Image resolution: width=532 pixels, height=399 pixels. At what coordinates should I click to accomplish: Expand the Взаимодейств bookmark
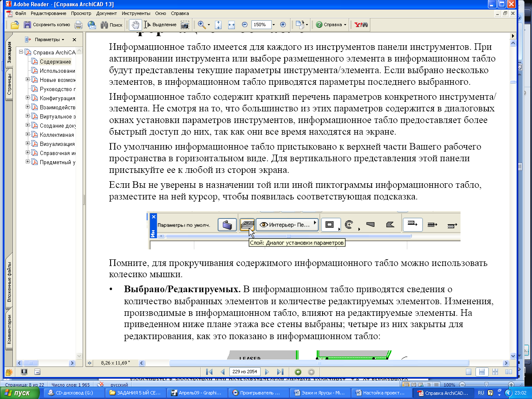pos(28,107)
